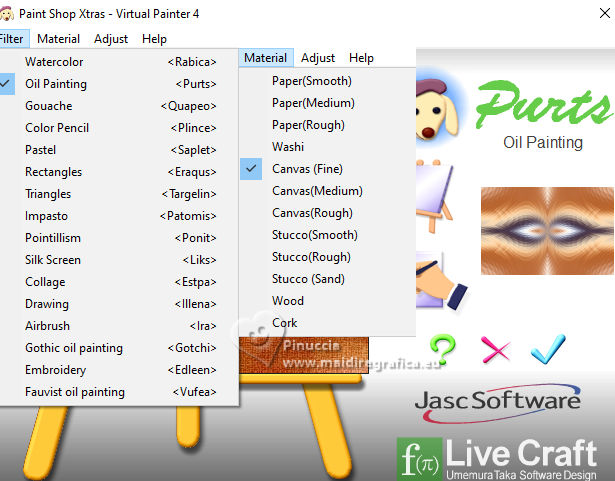Open the Adjust menu in the top menu bar
Image resolution: width=615 pixels, height=481 pixels.
coord(111,39)
